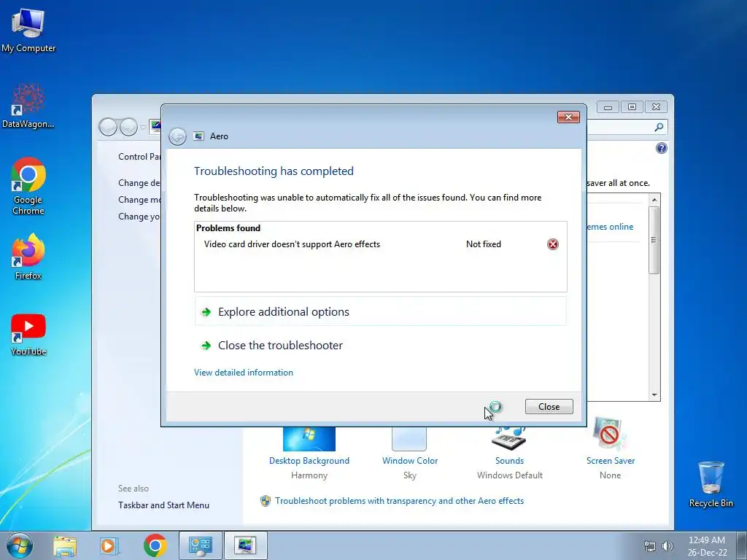Click shield icon beside Aero troubleshoot link
Screen dimensions: 747x560
[266, 501]
